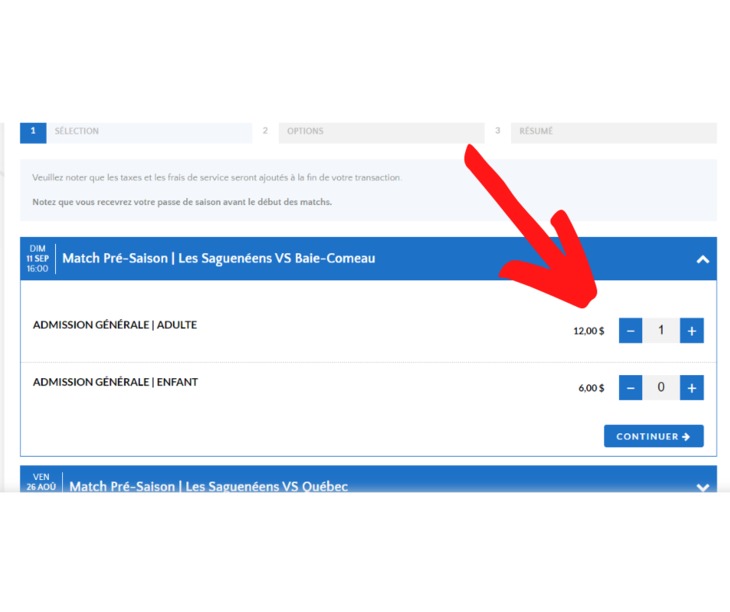The width and height of the screenshot is (730, 612).
Task: Click the Match Pré-Saison Baie-Comeau title
Action: (219, 258)
